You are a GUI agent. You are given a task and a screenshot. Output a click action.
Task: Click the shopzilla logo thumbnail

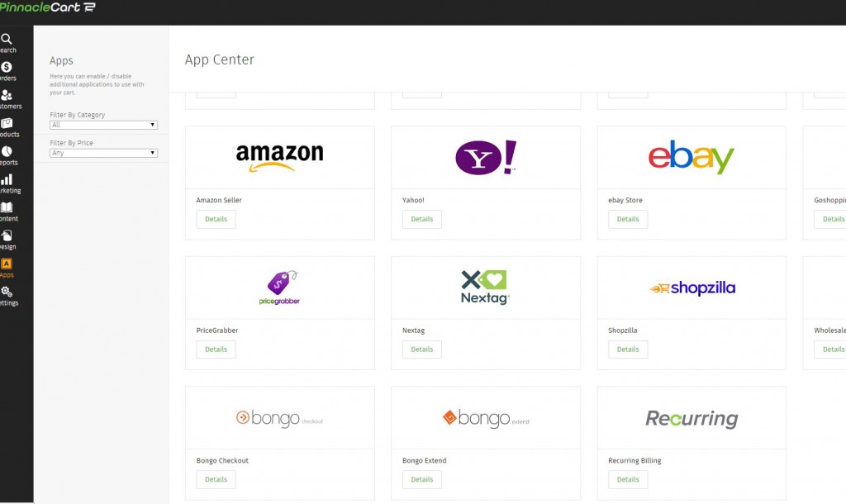692,288
